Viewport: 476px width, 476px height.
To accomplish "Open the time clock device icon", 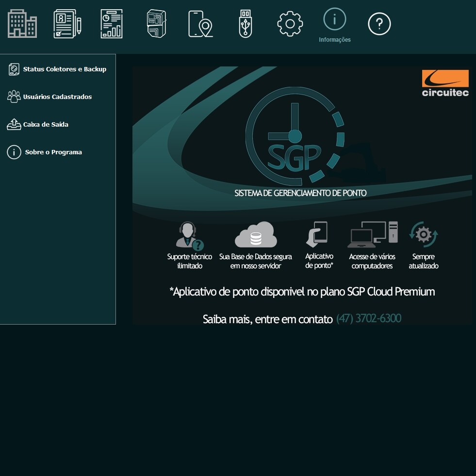I will tap(156, 24).
